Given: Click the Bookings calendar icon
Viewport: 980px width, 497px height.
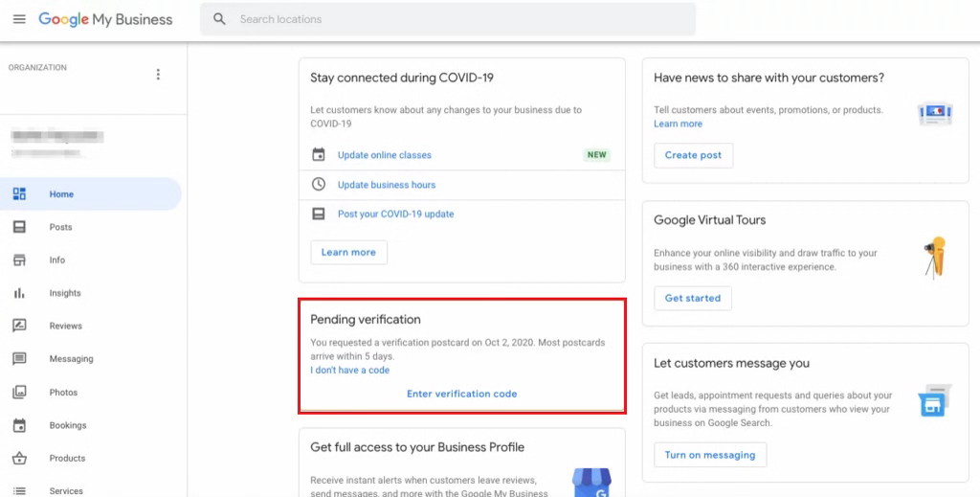Looking at the screenshot, I should (x=19, y=425).
